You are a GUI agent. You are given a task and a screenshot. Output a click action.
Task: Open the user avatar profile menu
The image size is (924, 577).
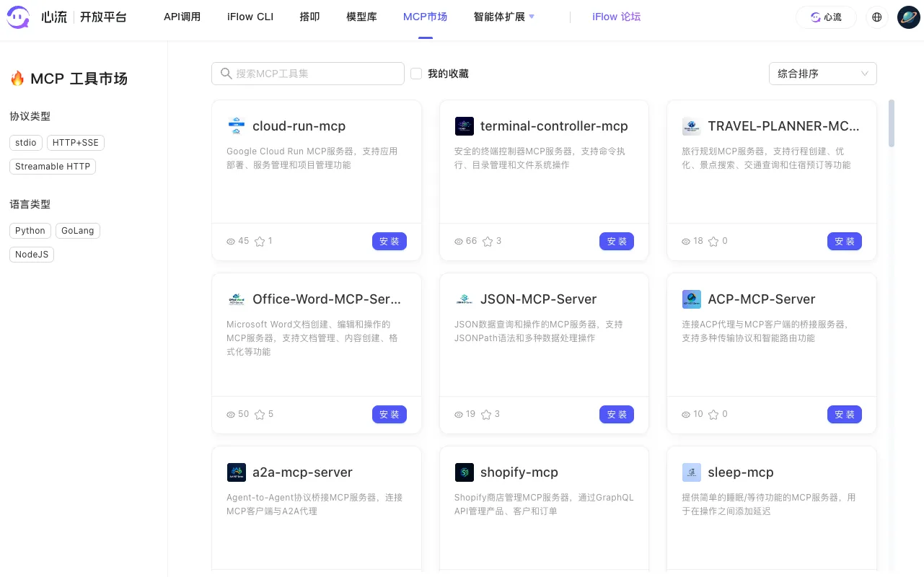[908, 17]
